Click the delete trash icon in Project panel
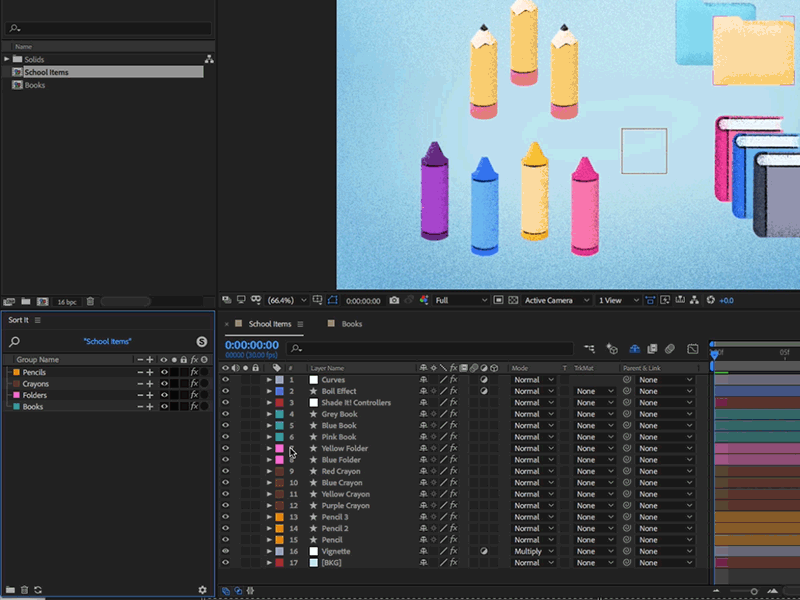800x600 pixels. coord(90,301)
